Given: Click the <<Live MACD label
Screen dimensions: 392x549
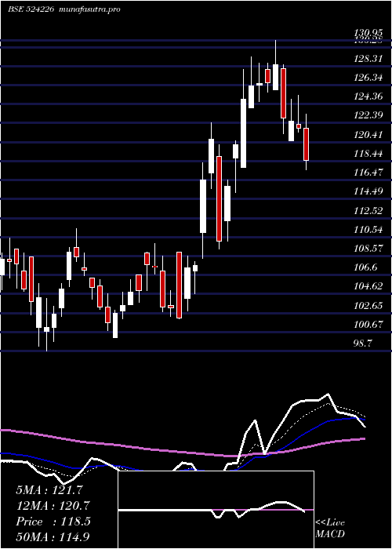Looking at the screenshot, I should pyautogui.click(x=330, y=529).
